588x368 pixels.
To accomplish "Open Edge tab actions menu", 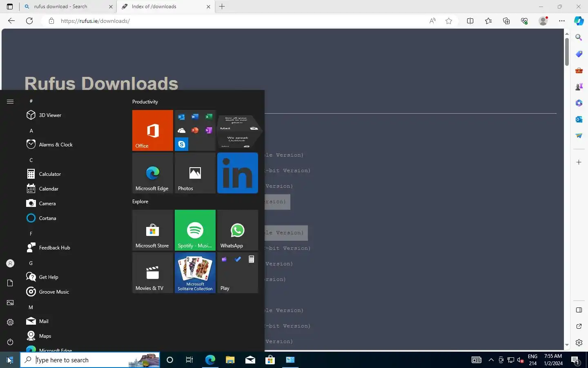I will 10,7.
